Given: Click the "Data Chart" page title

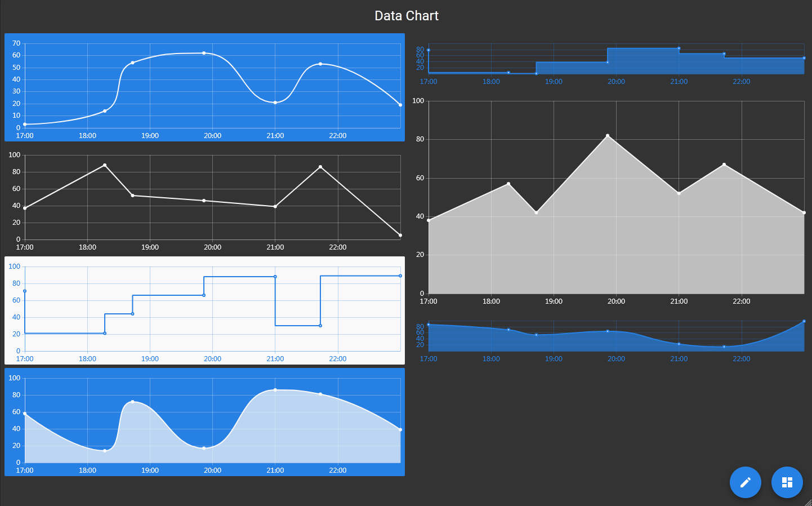Looking at the screenshot, I should (406, 16).
